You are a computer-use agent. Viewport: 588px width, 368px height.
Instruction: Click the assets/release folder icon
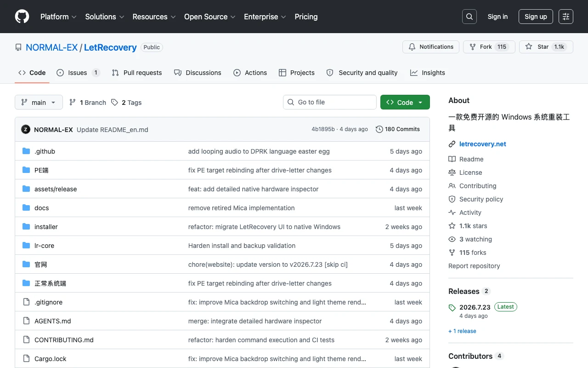click(x=26, y=189)
